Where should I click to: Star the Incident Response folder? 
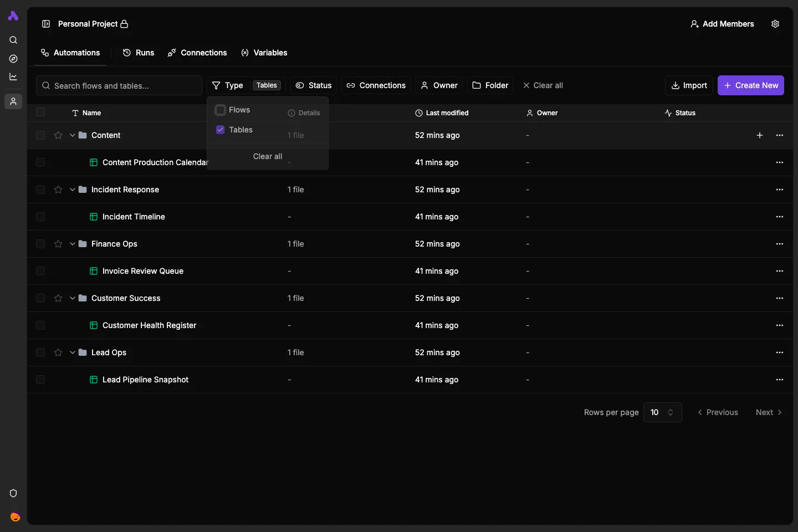(x=58, y=190)
